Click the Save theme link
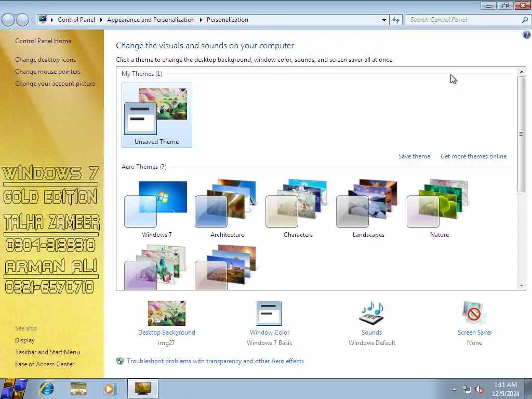Image resolution: width=532 pixels, height=399 pixels. (414, 156)
